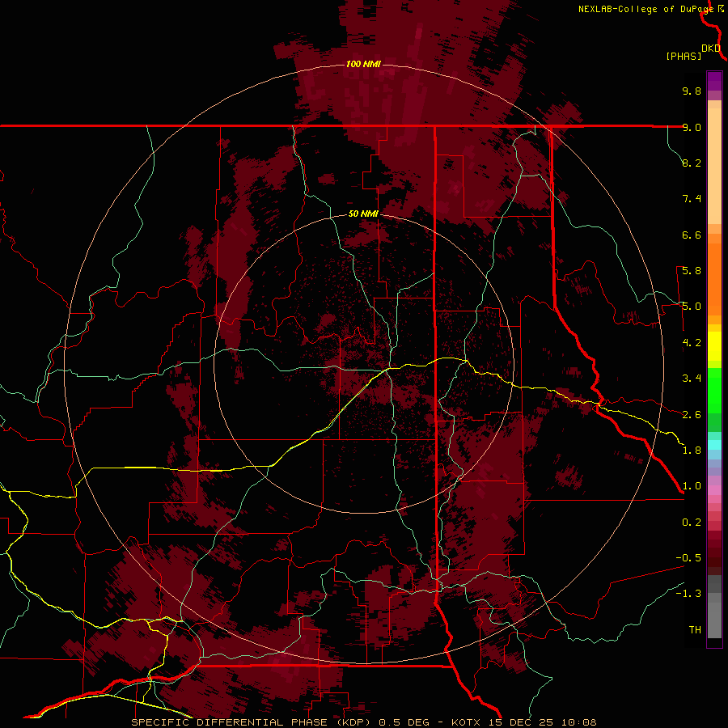Select the cyan band on the color bar
This screenshot has width=728, height=728.
pyautogui.click(x=714, y=445)
